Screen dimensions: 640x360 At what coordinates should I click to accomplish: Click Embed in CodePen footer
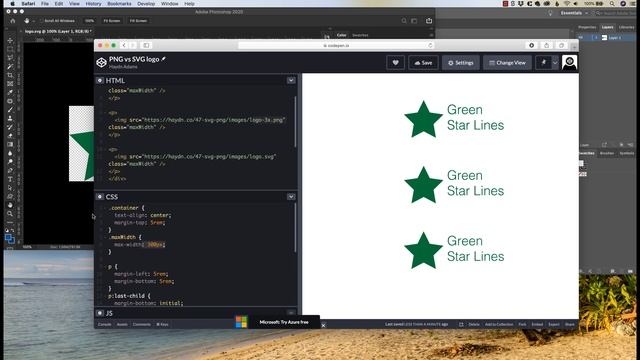click(x=537, y=324)
